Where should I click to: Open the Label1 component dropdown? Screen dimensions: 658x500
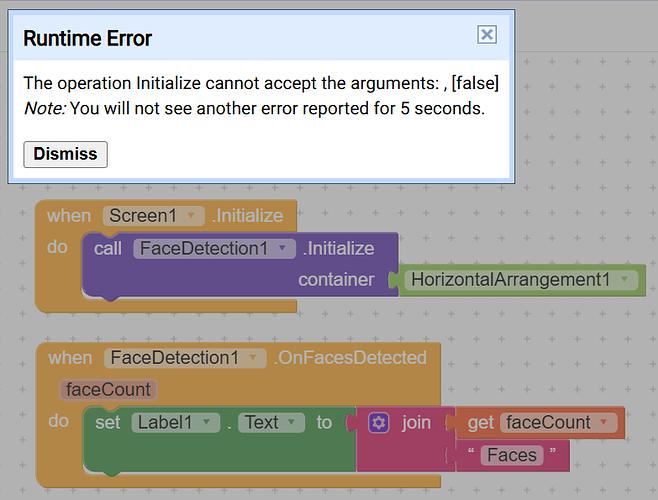[x=206, y=422]
